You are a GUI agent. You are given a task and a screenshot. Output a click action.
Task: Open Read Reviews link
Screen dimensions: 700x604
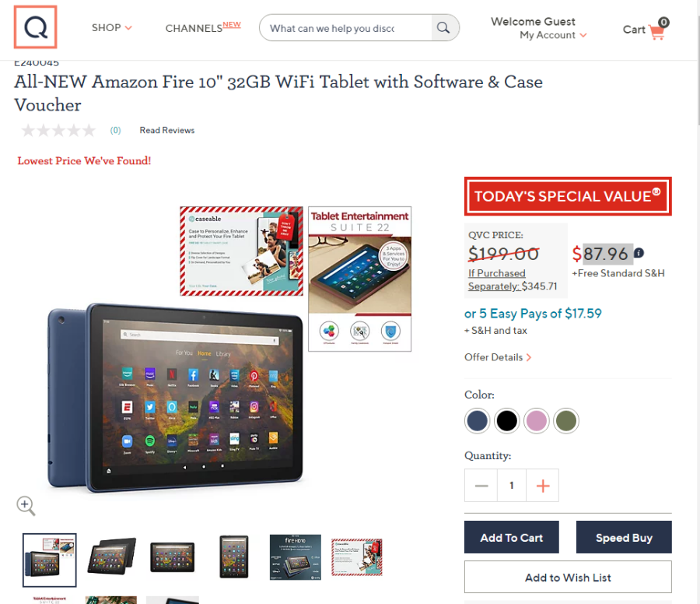[x=167, y=131]
